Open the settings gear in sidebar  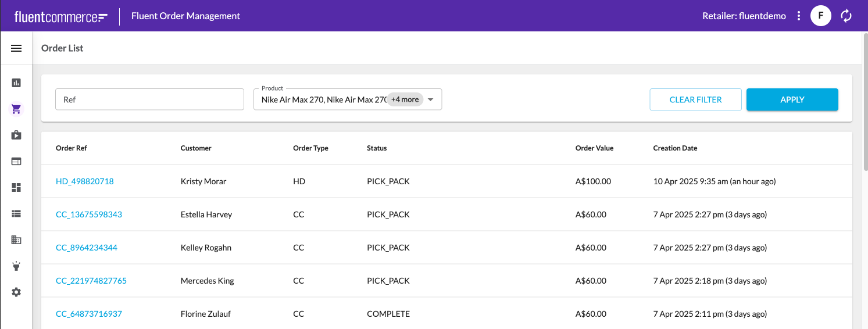pyautogui.click(x=16, y=292)
